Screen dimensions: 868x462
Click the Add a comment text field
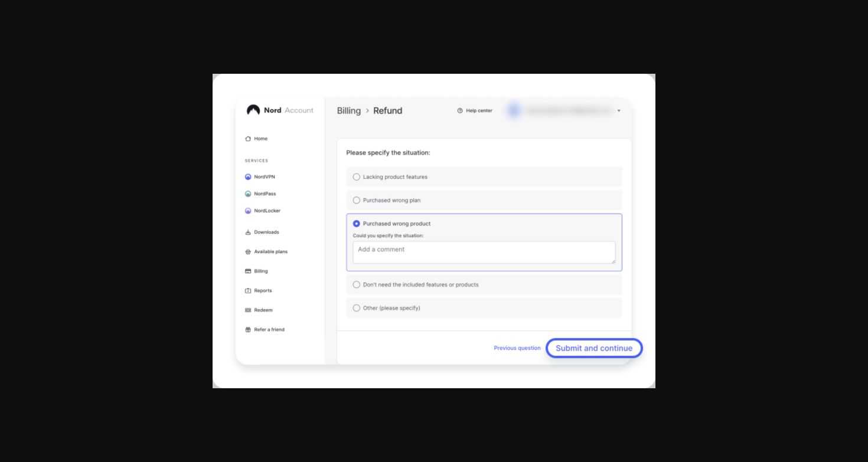pyautogui.click(x=484, y=253)
